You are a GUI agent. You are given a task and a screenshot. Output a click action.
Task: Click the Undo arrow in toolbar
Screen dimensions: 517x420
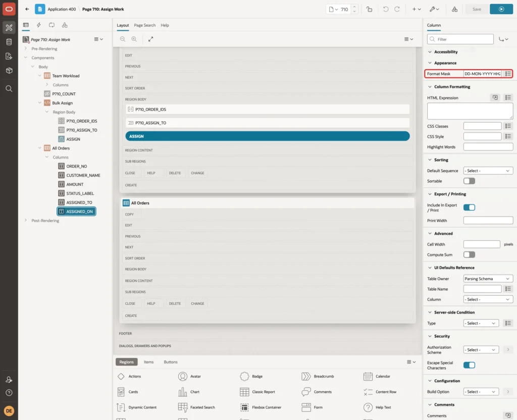385,9
